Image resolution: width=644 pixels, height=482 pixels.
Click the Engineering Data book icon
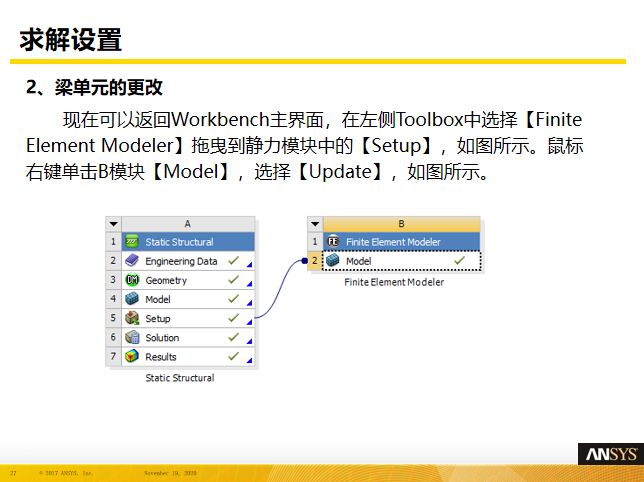coord(132,261)
